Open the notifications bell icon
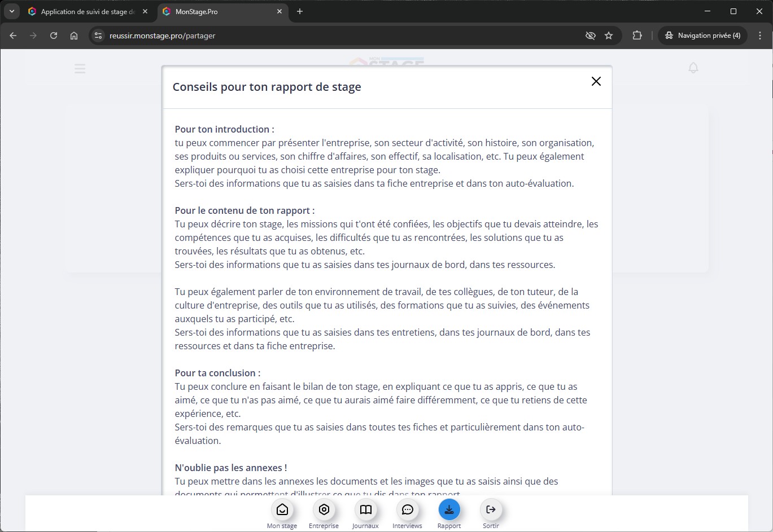This screenshot has width=773, height=532. pyautogui.click(x=693, y=68)
